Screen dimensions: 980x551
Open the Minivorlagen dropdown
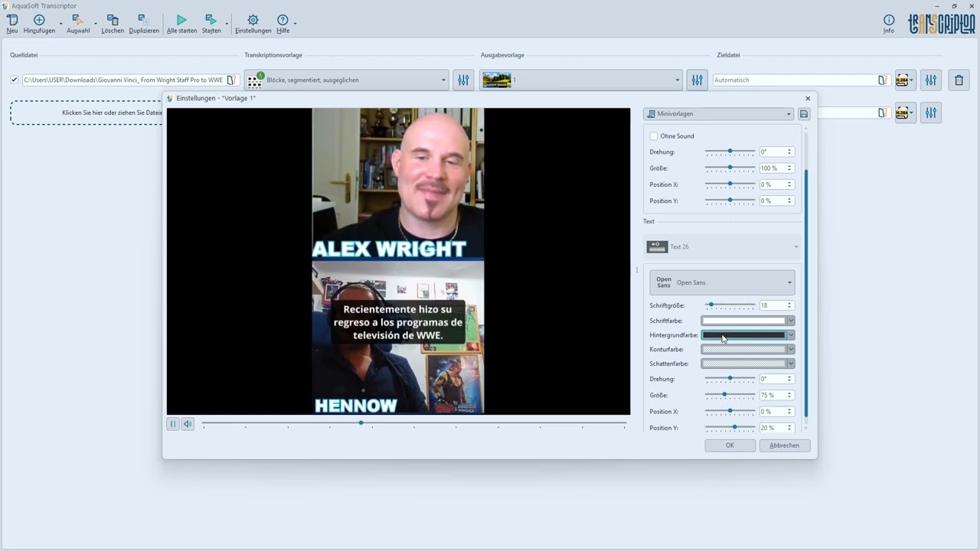(719, 114)
